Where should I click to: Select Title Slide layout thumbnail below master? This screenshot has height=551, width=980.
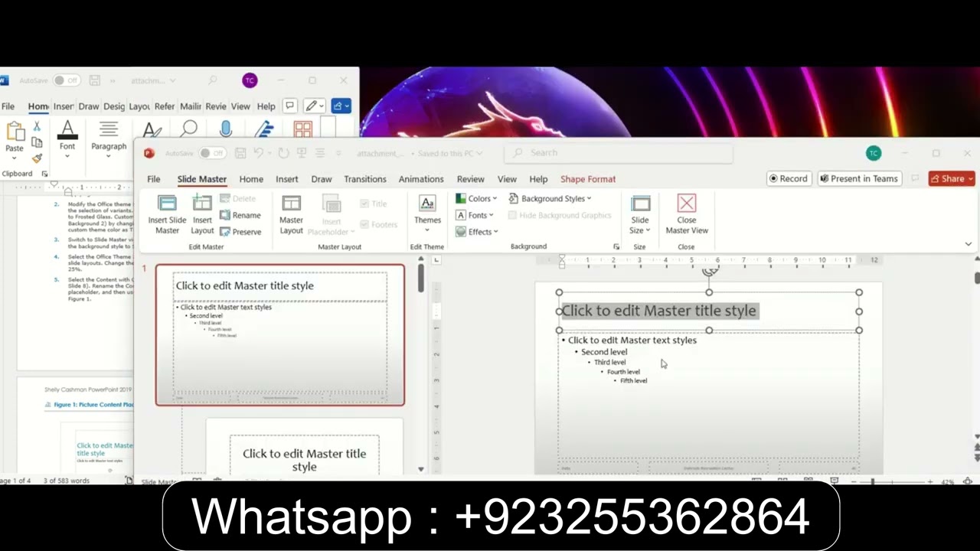pyautogui.click(x=305, y=448)
